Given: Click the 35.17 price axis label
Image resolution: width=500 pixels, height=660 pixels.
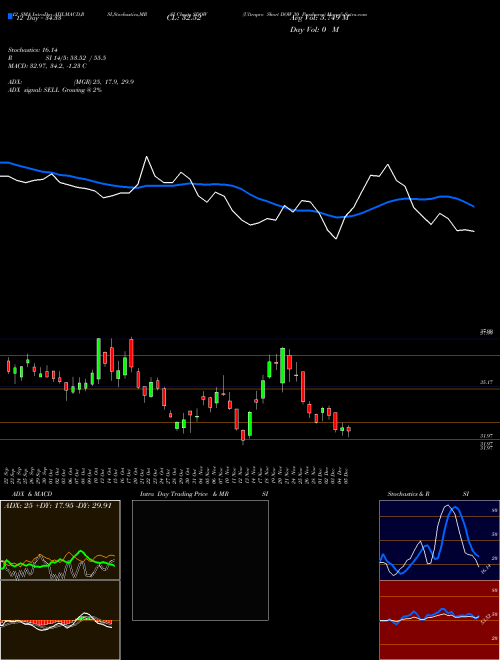Looking at the screenshot, I should pyautogui.click(x=486, y=382).
